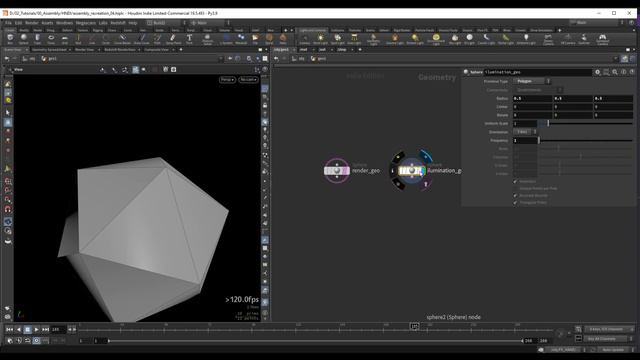Open the File menu
The height and width of the screenshot is (360, 640).
point(8,23)
